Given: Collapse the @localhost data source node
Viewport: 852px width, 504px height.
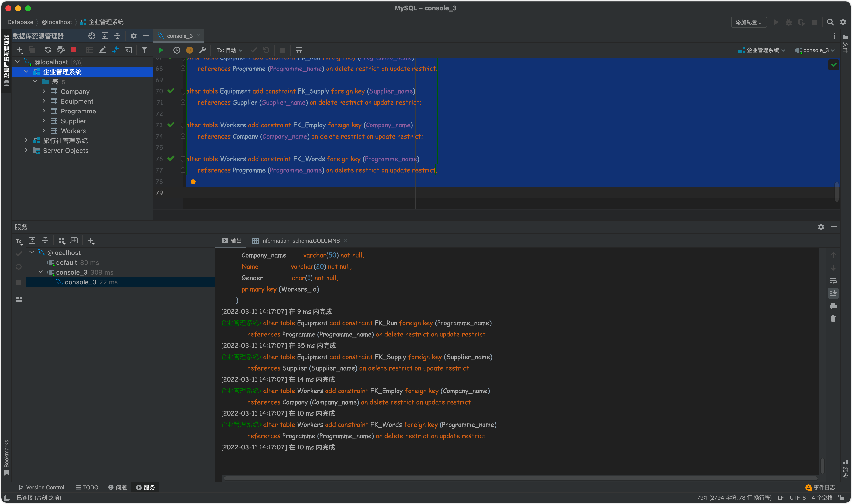Looking at the screenshot, I should click(x=18, y=62).
